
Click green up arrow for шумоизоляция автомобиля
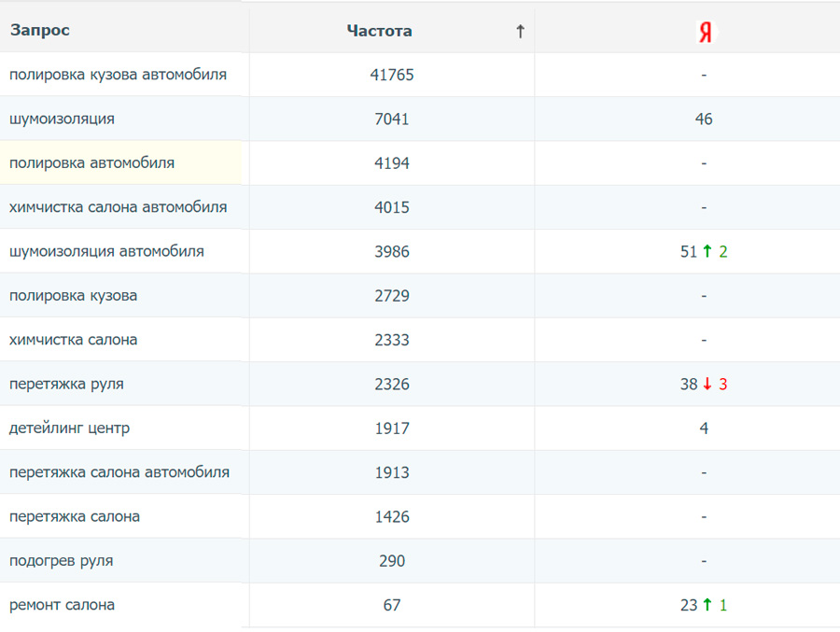point(707,251)
